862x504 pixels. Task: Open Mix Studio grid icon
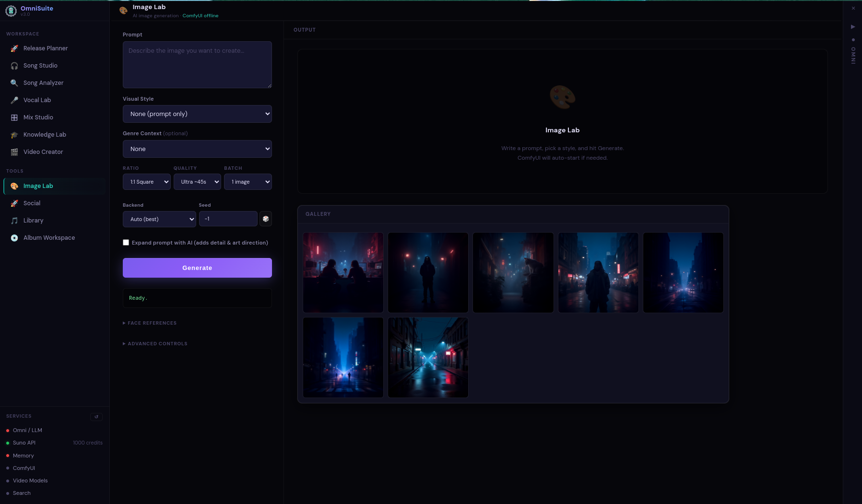(x=14, y=117)
